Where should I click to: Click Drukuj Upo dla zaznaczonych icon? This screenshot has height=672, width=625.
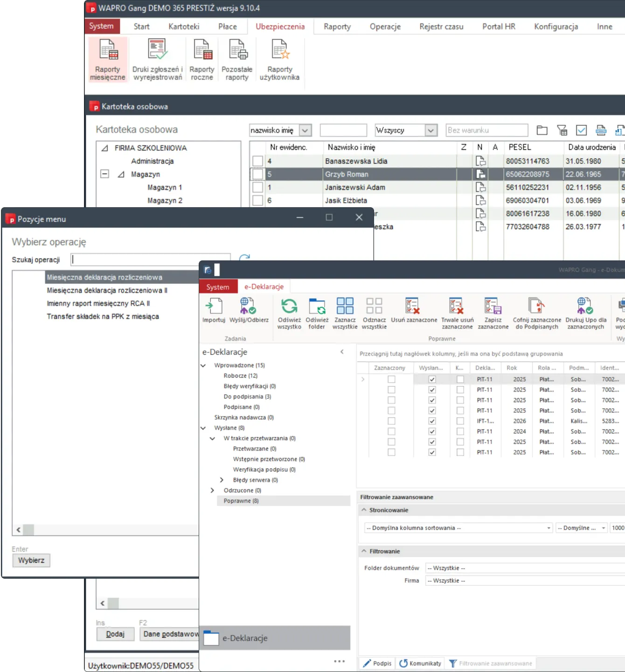[586, 314]
